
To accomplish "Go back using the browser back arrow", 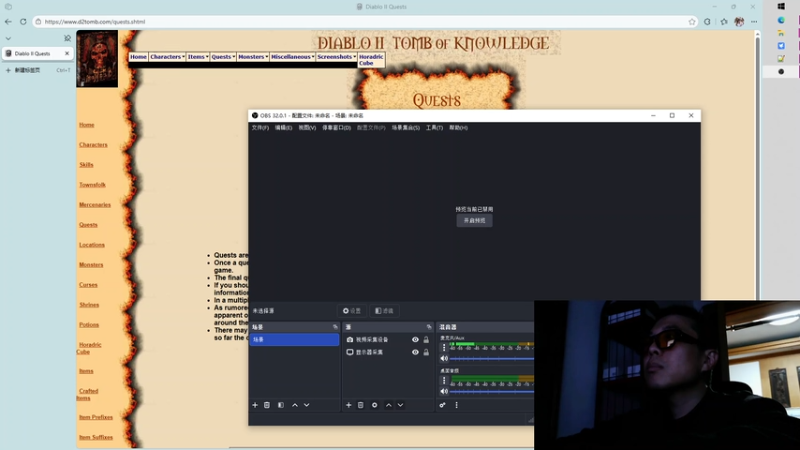I will [x=8, y=21].
